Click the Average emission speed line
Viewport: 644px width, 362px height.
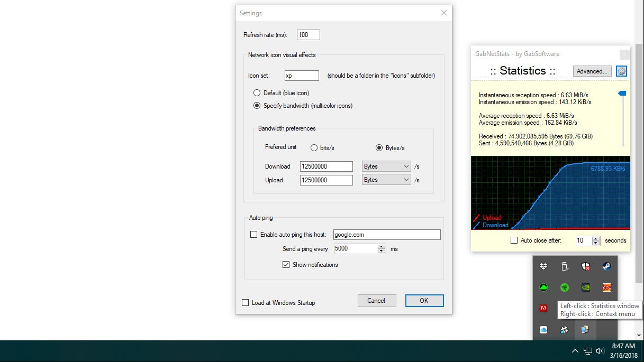pos(528,123)
